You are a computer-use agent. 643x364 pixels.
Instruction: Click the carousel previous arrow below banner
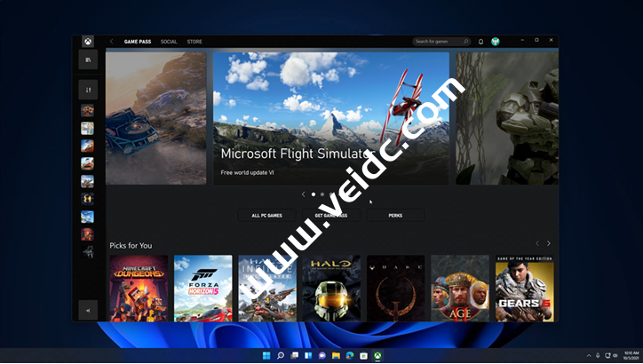[x=304, y=194]
